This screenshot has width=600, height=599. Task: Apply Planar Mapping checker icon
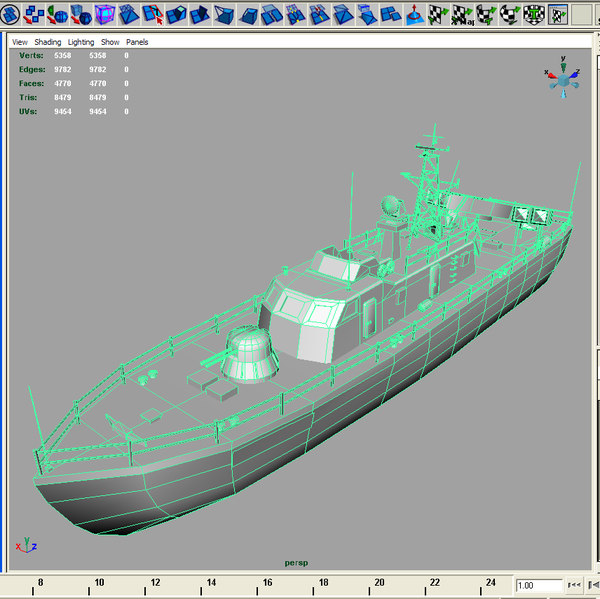point(437,14)
